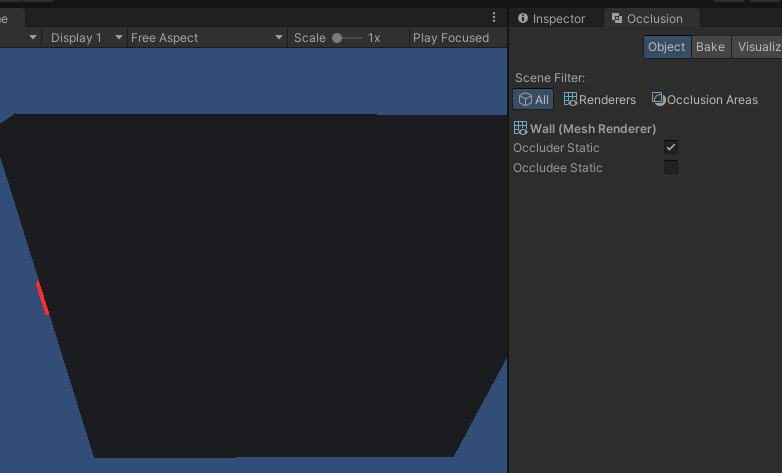Open the Bake settings button

click(710, 47)
